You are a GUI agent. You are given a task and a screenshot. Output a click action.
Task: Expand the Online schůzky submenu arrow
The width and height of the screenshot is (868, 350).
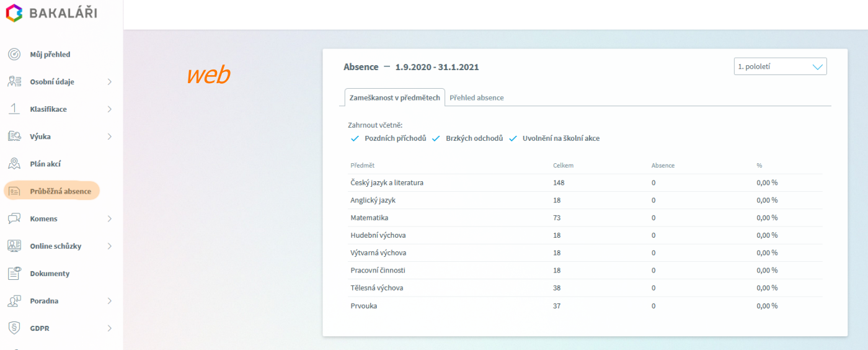tap(110, 246)
